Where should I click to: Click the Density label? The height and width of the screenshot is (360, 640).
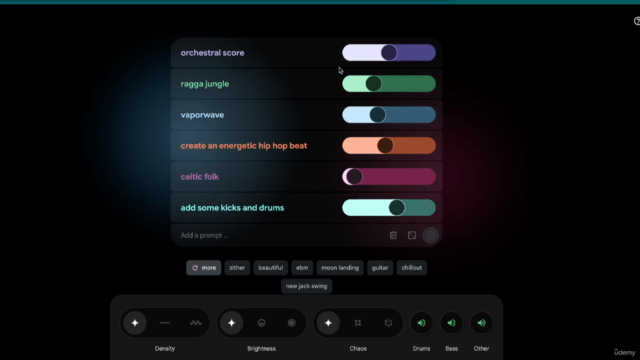[165, 349]
